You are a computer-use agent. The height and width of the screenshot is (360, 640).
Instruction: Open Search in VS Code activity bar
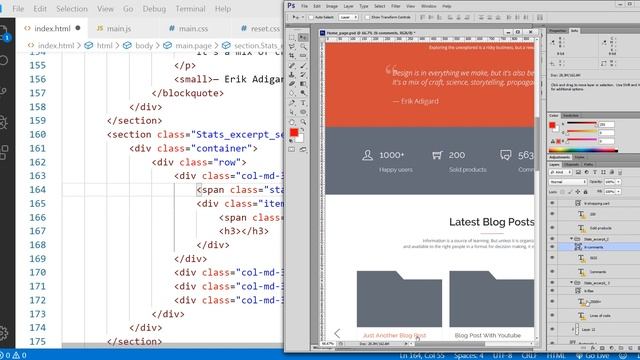pyautogui.click(x=4, y=60)
